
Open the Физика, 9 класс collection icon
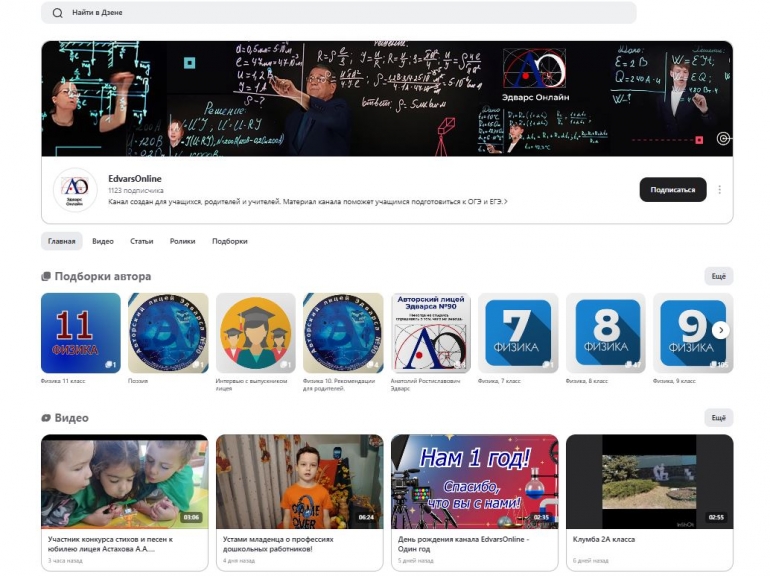pyautogui.click(x=690, y=333)
